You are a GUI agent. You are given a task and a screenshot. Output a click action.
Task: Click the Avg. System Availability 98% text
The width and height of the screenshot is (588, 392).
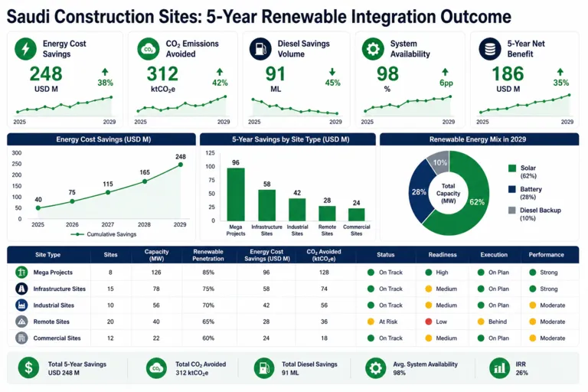point(425,368)
